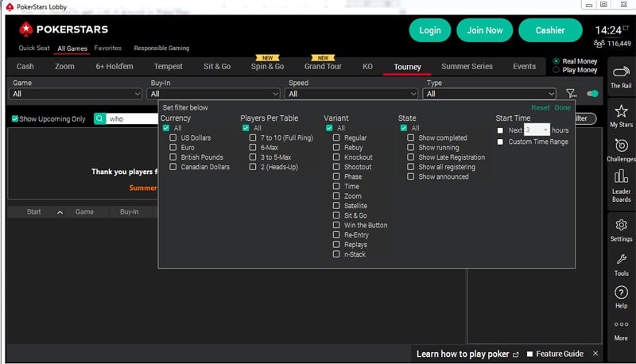The width and height of the screenshot is (636, 364).
Task: Open the More dots icon
Action: (621, 324)
